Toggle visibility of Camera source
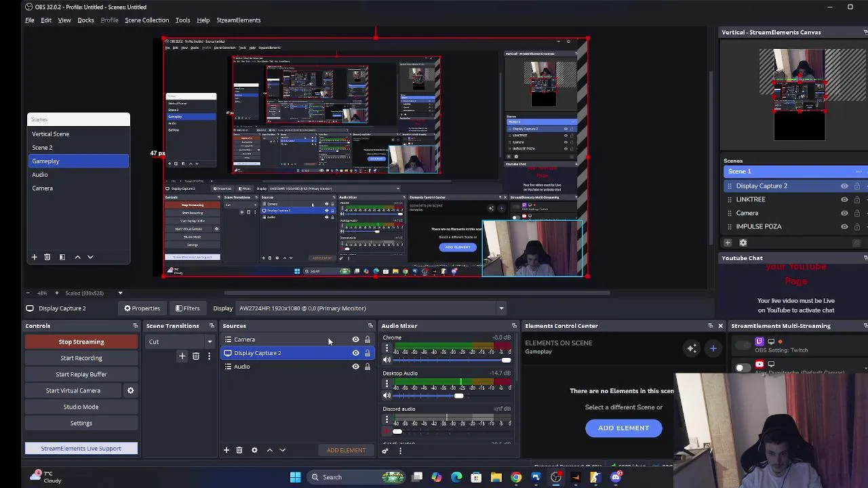Screen dimensions: 868x488 (x=355, y=340)
